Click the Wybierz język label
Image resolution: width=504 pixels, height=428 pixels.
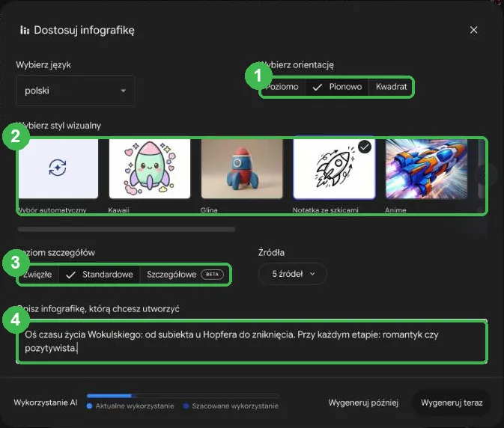click(x=43, y=65)
